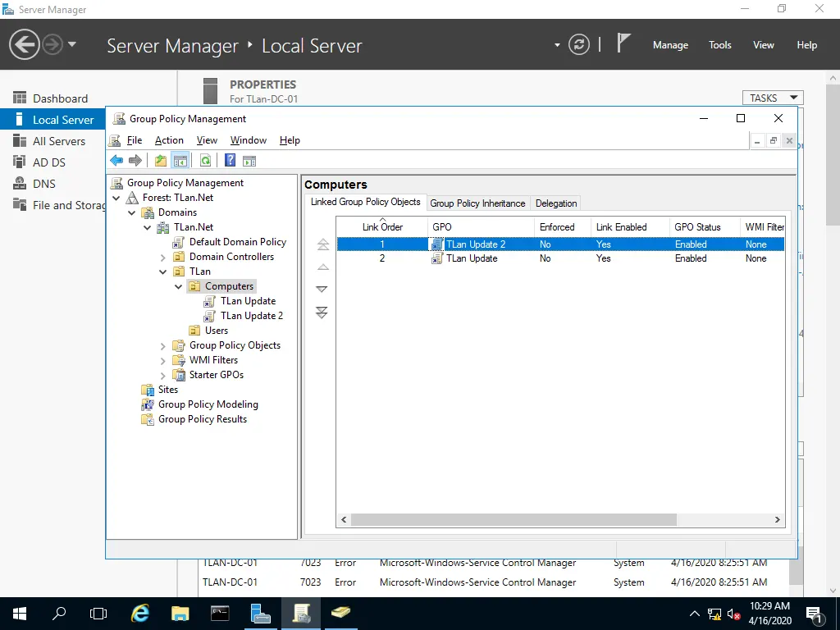Open the Window menu
This screenshot has width=840, height=630.
pyautogui.click(x=248, y=140)
